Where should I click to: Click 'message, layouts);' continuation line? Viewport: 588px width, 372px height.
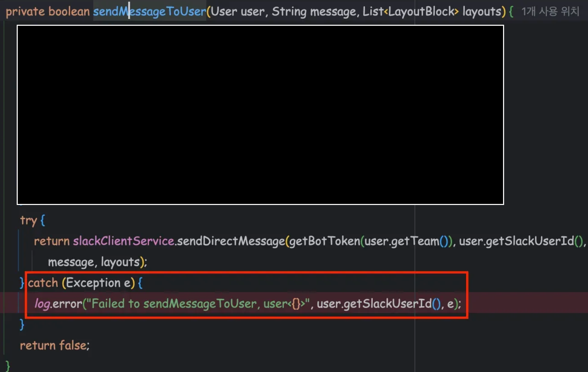98,262
